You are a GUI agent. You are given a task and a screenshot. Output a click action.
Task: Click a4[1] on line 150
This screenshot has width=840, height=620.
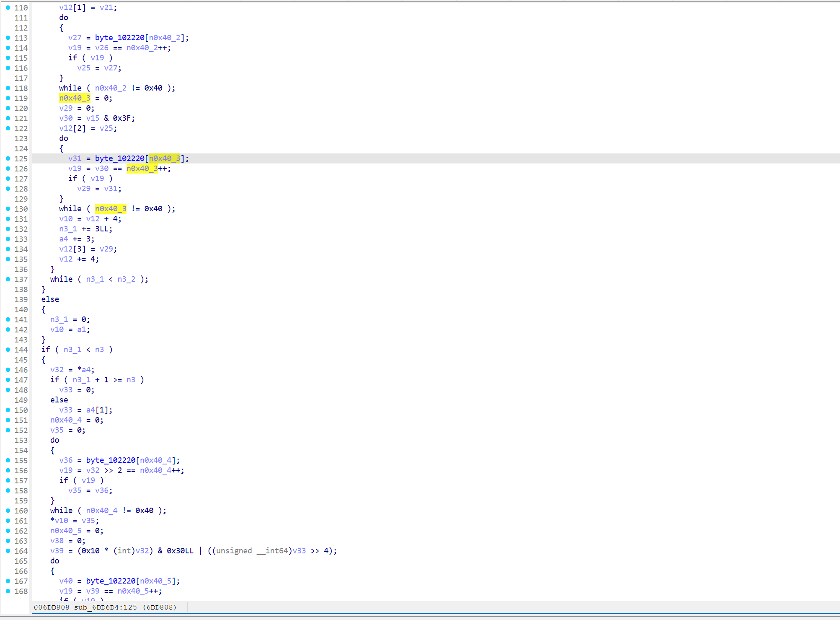[97, 410]
